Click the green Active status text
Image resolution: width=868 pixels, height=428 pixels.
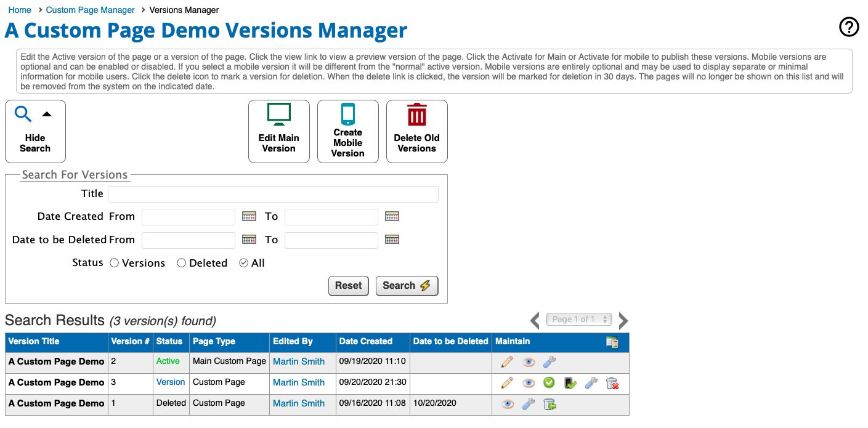coord(168,361)
